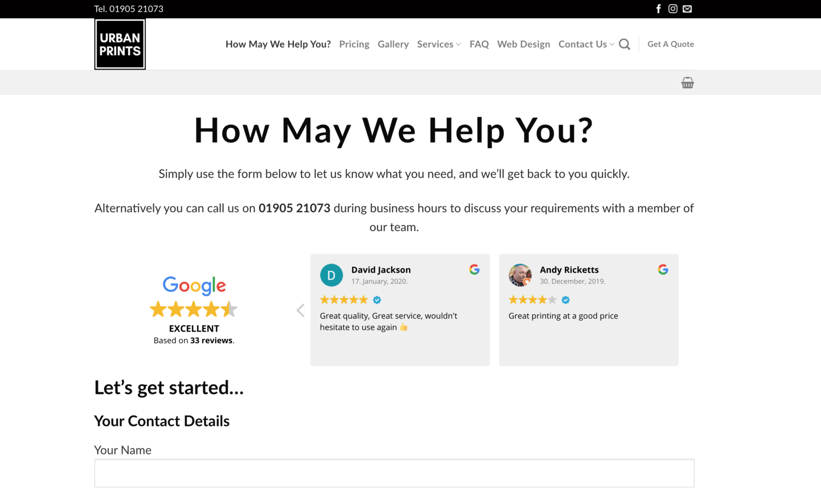Open the search magnifier icon
The height and width of the screenshot is (504, 821).
pyautogui.click(x=624, y=45)
